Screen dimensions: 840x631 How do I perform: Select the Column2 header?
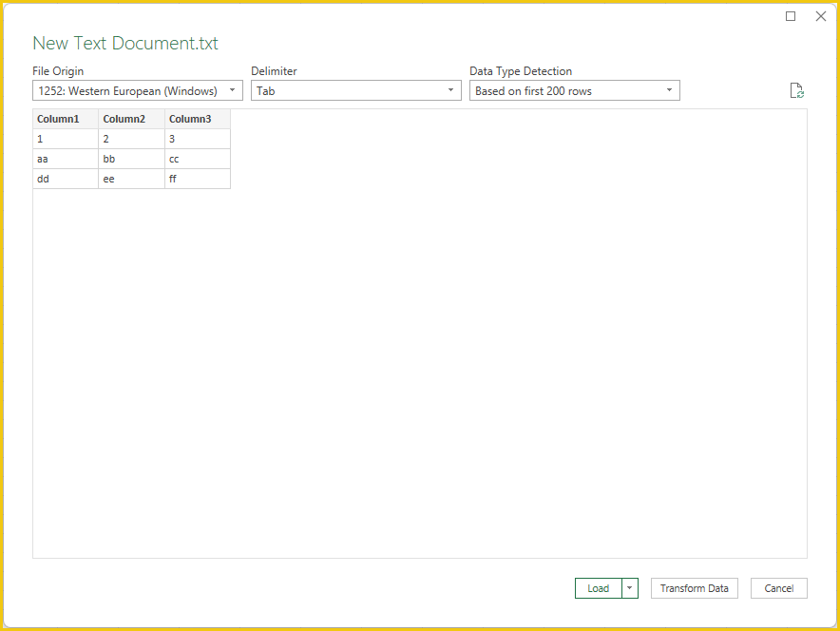coord(132,119)
